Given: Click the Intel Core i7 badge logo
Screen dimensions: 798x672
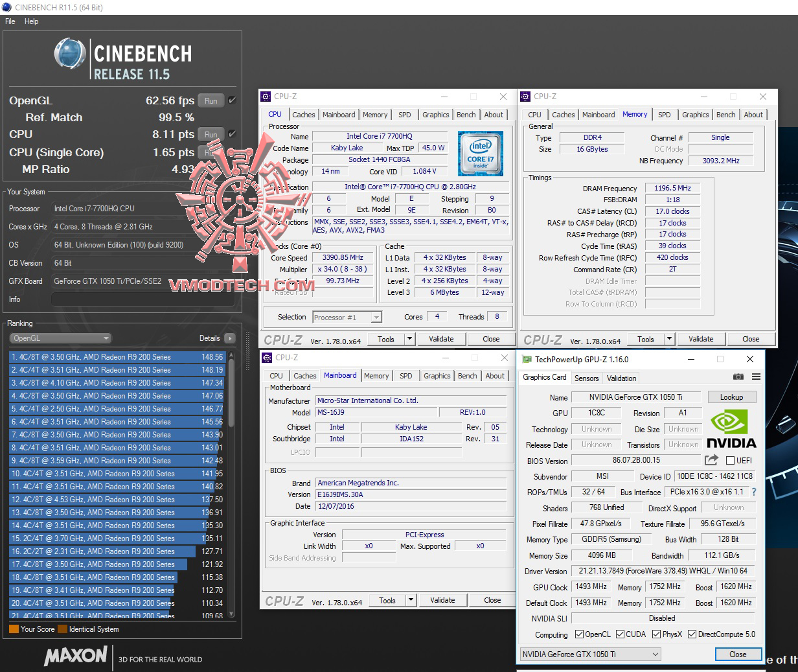Looking at the screenshot, I should 480,154.
